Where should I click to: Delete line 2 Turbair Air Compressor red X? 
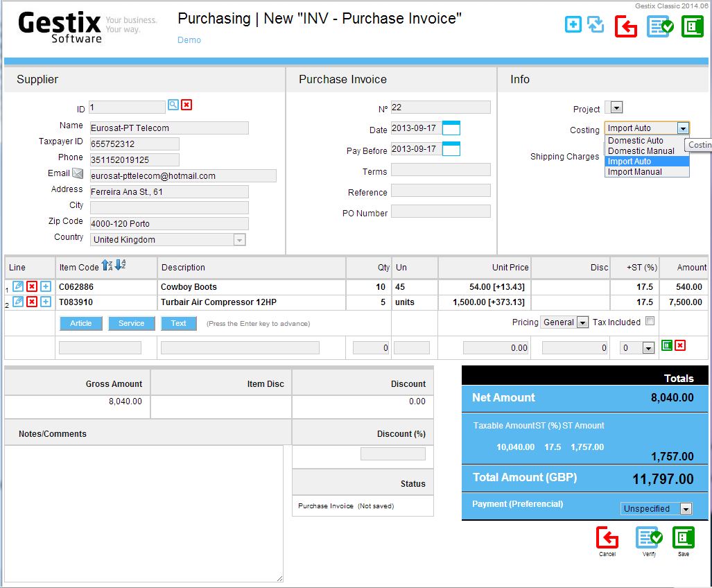(32, 302)
